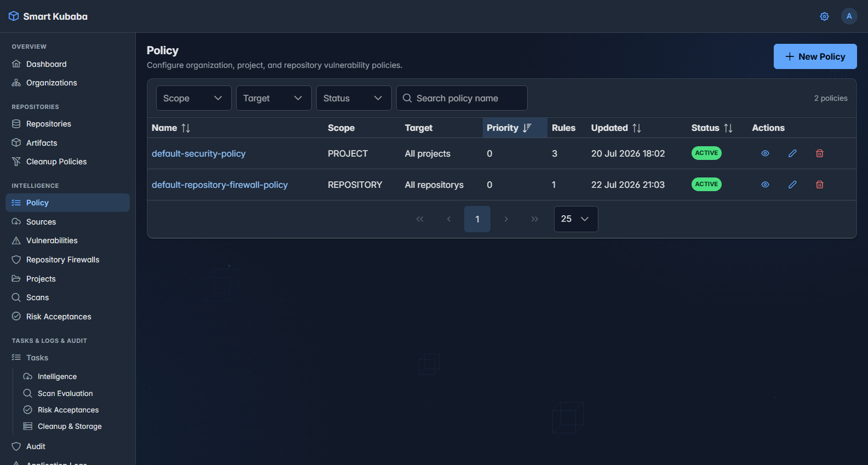Edit the default-security-policy pencil icon
The height and width of the screenshot is (465, 868).
click(x=792, y=153)
